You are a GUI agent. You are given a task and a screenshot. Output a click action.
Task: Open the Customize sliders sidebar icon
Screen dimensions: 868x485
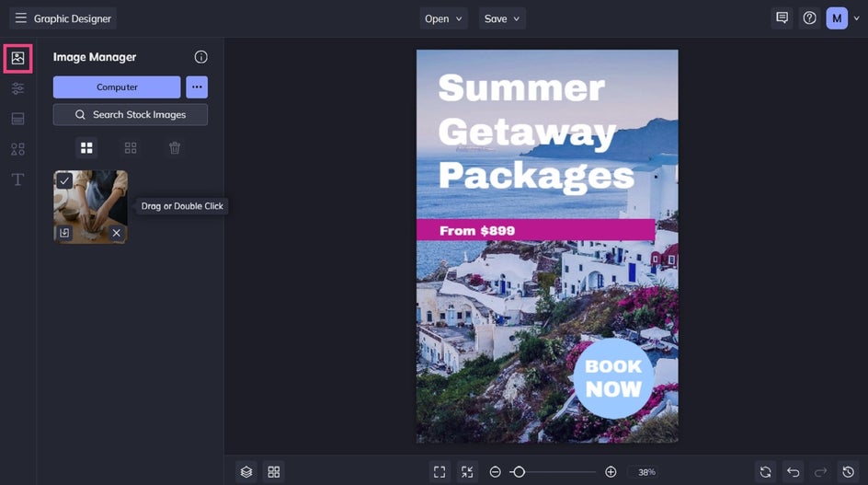coord(17,88)
